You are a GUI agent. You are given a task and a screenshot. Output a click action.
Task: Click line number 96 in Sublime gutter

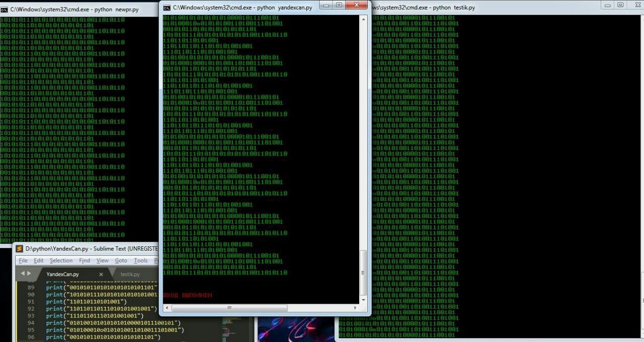pos(31,336)
